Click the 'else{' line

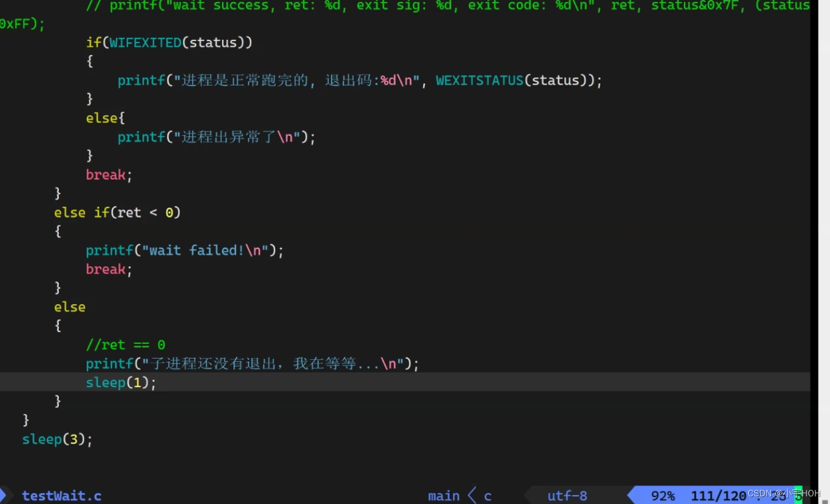[x=106, y=118]
